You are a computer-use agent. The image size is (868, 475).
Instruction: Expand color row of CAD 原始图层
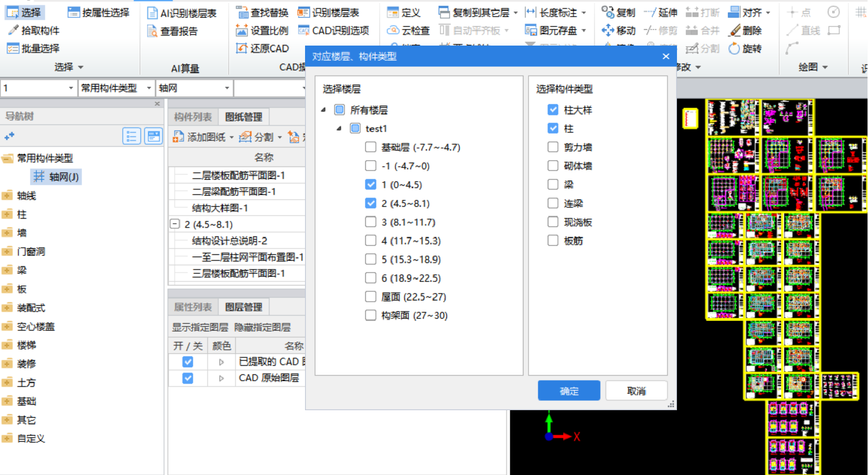point(221,378)
